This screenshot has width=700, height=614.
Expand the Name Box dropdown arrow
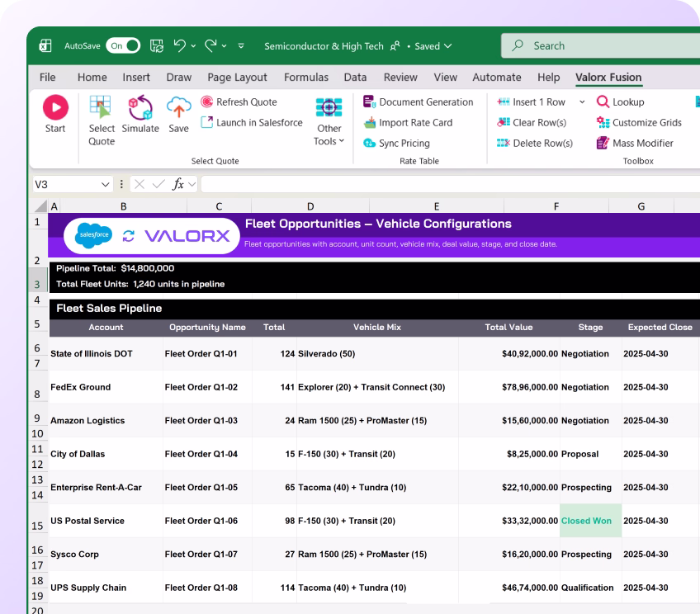pos(106,184)
